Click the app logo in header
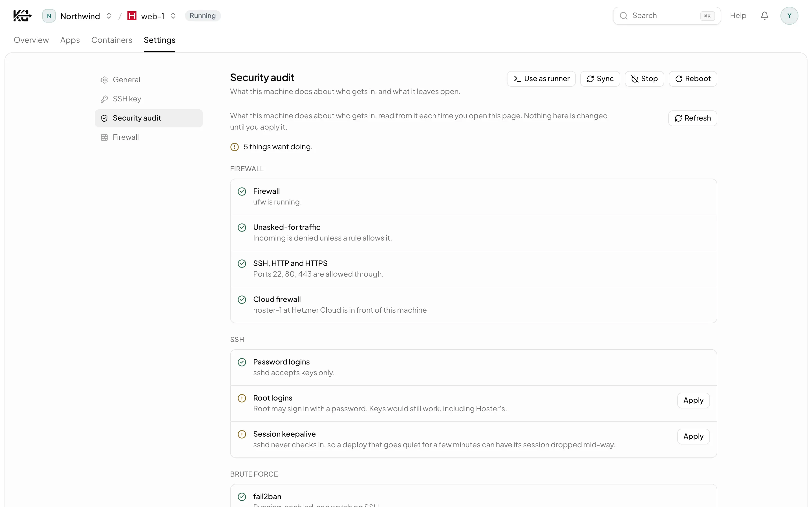This screenshot has width=812, height=507. [23, 16]
